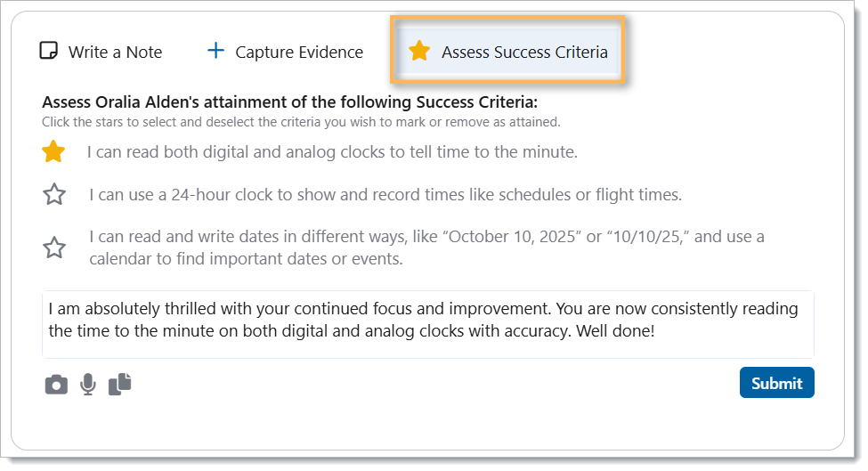This screenshot has height=471, width=868.
Task: Click the "Click the stars to select" instruction line
Action: point(301,122)
